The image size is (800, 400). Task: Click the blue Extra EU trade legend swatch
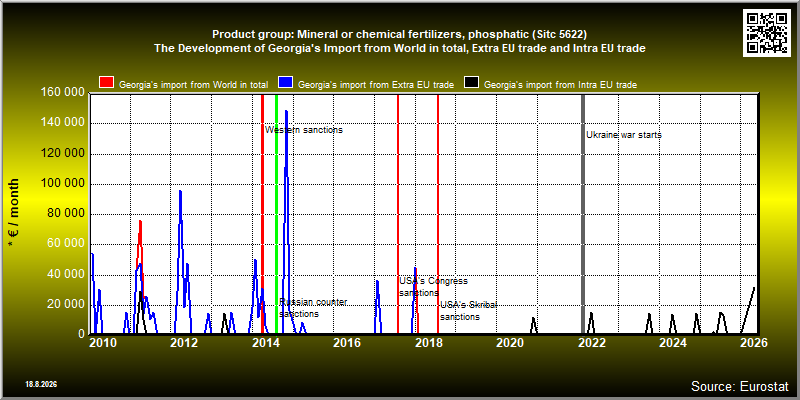coord(285,83)
